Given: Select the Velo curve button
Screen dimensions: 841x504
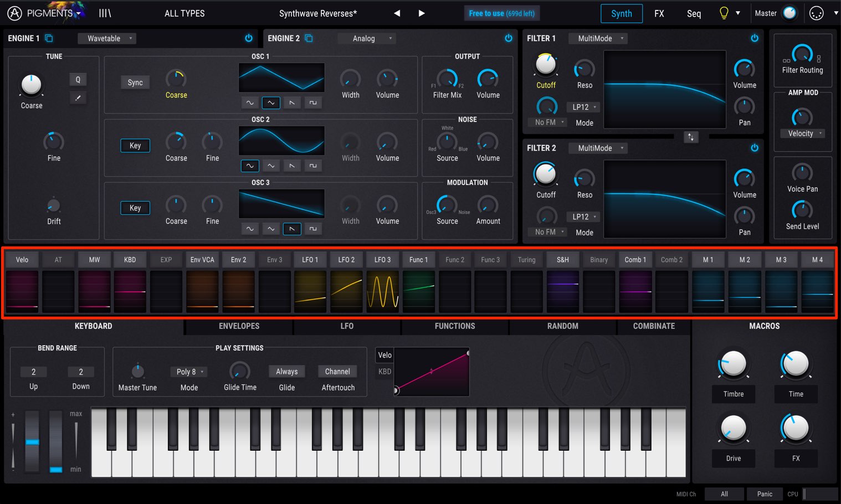Looking at the screenshot, I should (x=384, y=355).
